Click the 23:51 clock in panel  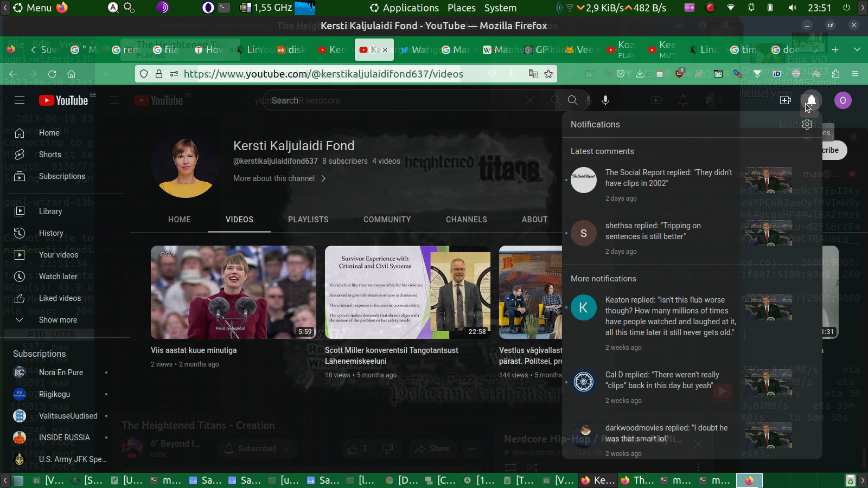tap(819, 8)
